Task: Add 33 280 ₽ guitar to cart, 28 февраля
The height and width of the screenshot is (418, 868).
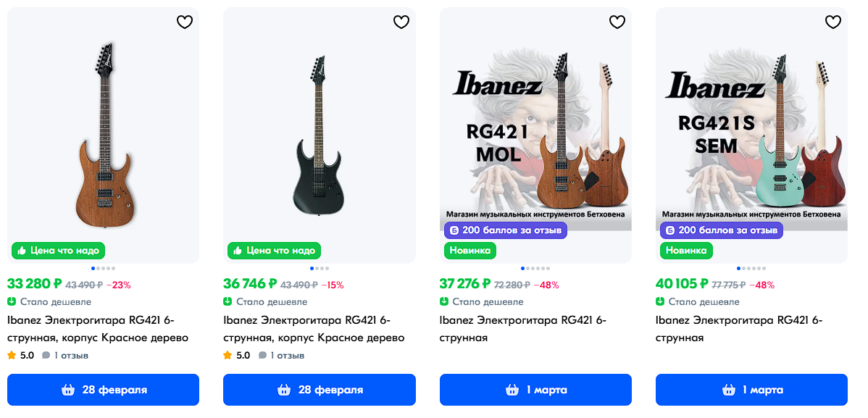Action: (103, 390)
